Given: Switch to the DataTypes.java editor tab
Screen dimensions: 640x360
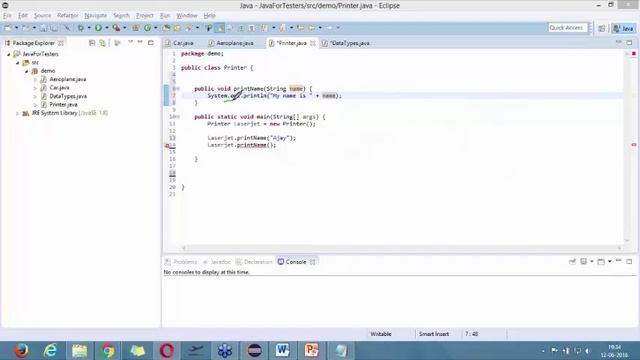Looking at the screenshot, I should pyautogui.click(x=350, y=43).
